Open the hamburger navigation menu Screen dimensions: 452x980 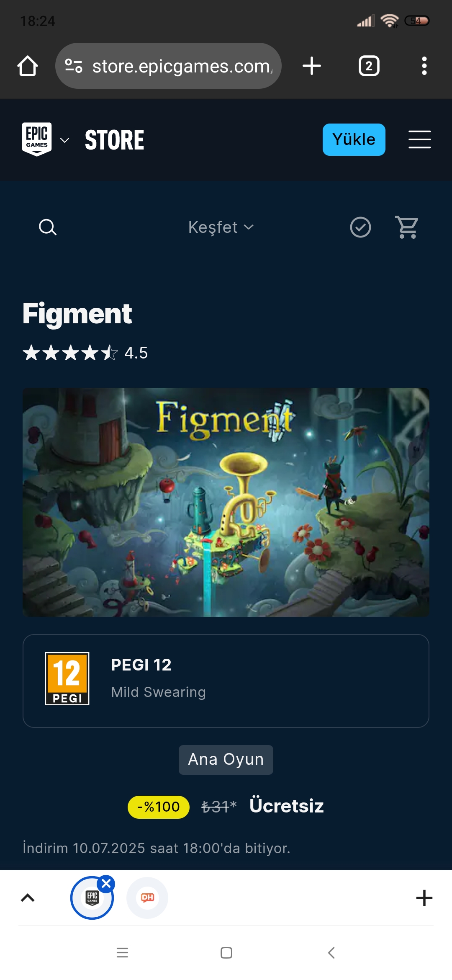tap(420, 139)
